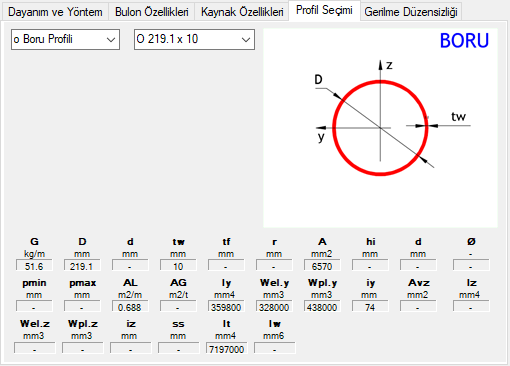Click the empty r radius field

274,266
